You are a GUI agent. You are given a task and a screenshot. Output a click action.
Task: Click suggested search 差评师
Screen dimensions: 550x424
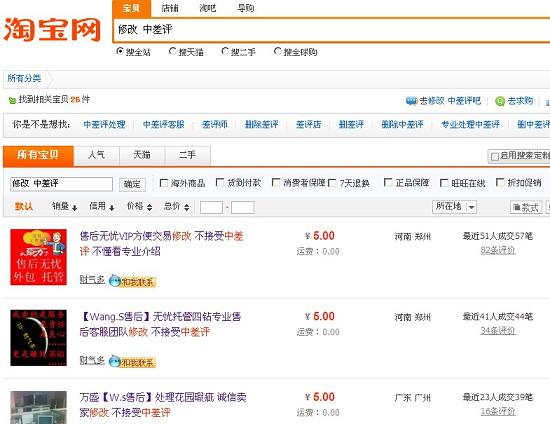pos(215,124)
